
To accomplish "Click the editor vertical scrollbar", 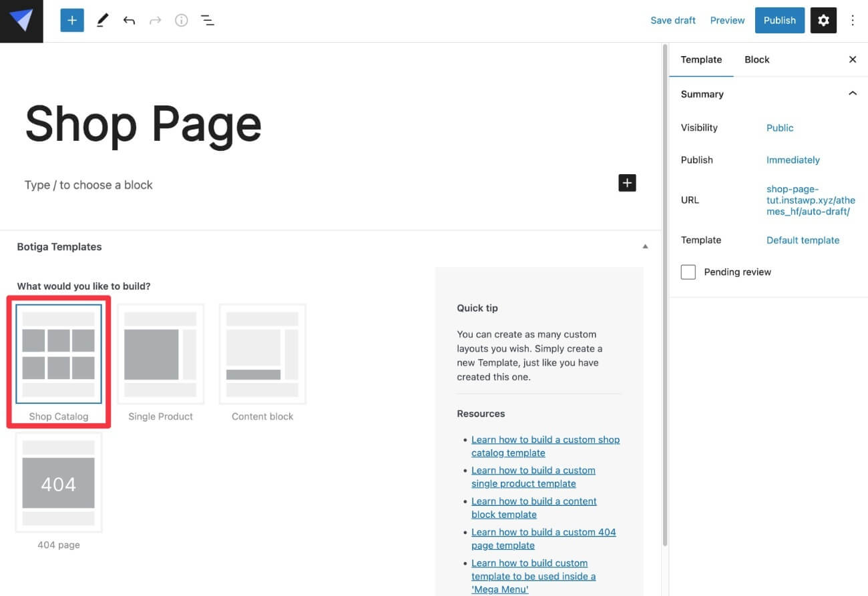I will coord(664,294).
